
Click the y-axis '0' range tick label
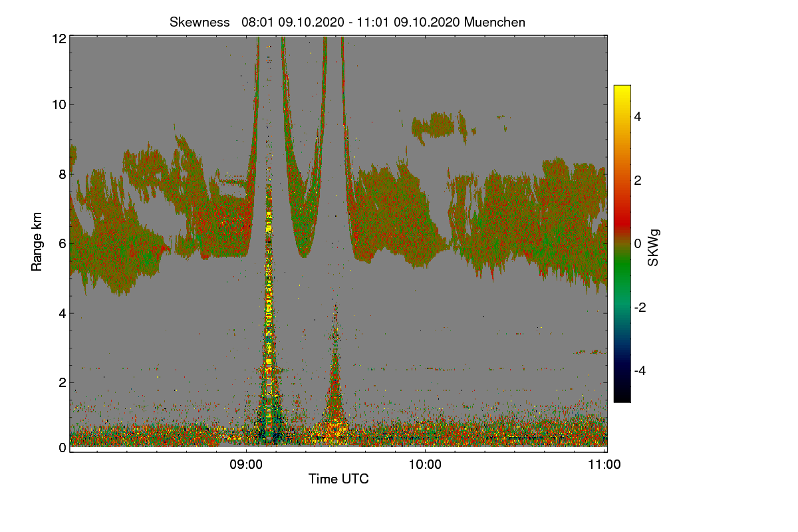click(62, 448)
